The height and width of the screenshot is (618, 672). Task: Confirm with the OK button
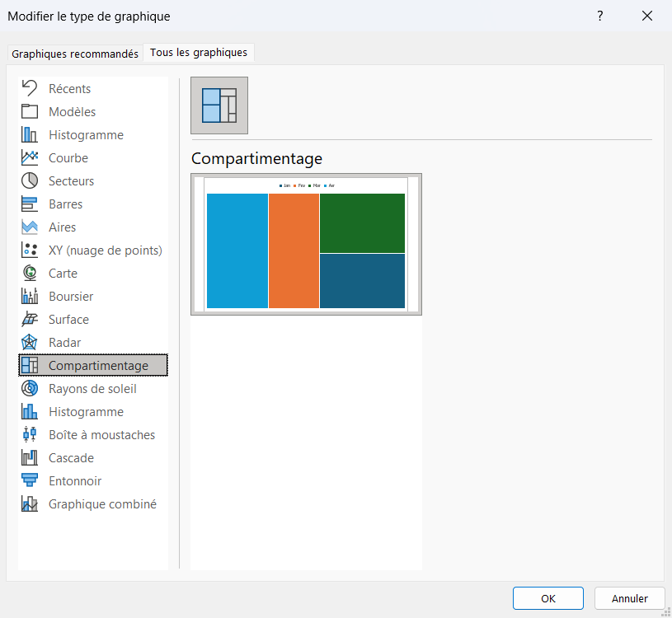coord(548,598)
